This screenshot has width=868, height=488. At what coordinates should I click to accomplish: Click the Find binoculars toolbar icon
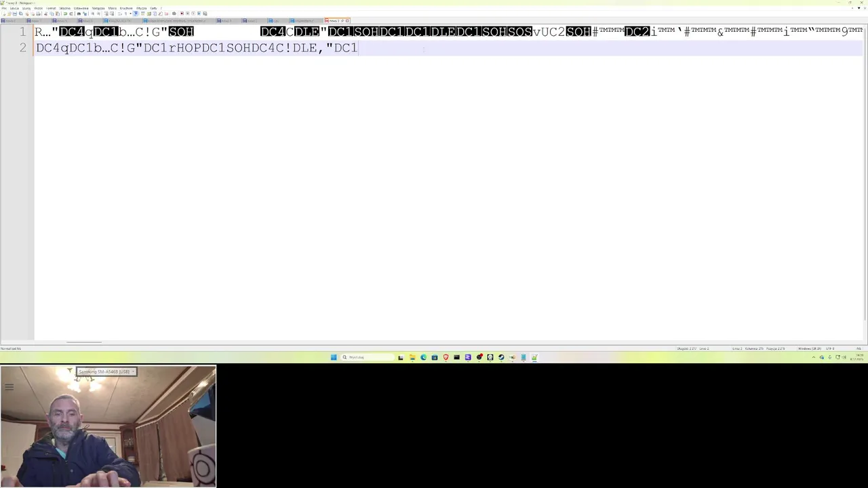coord(79,14)
